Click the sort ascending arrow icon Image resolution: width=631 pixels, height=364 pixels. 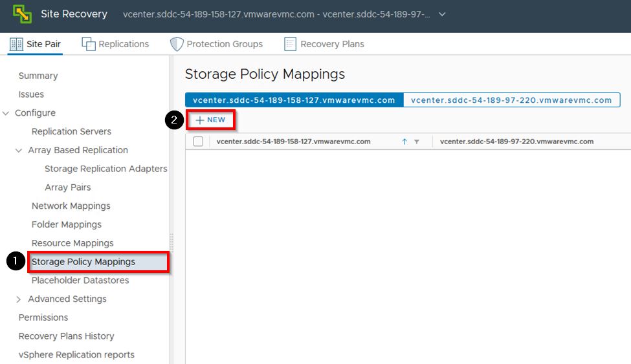pos(404,142)
